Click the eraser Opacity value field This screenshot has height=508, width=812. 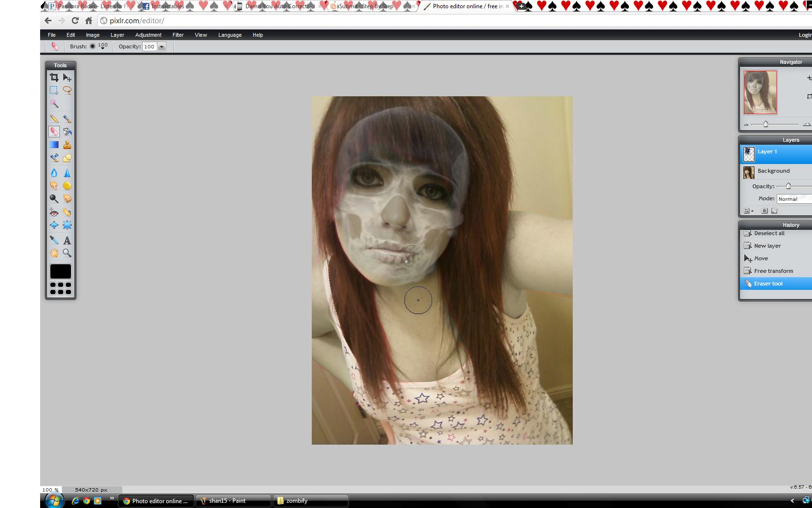(x=150, y=47)
